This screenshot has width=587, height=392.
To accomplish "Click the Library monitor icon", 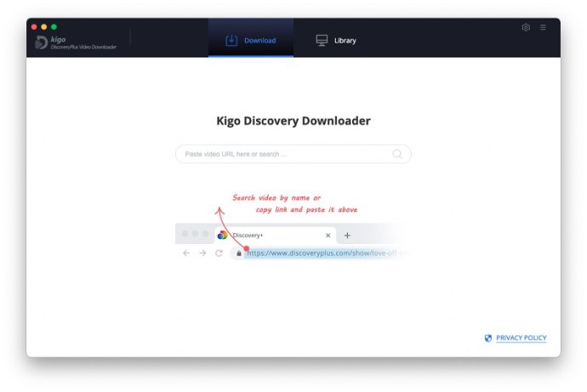I will [322, 41].
